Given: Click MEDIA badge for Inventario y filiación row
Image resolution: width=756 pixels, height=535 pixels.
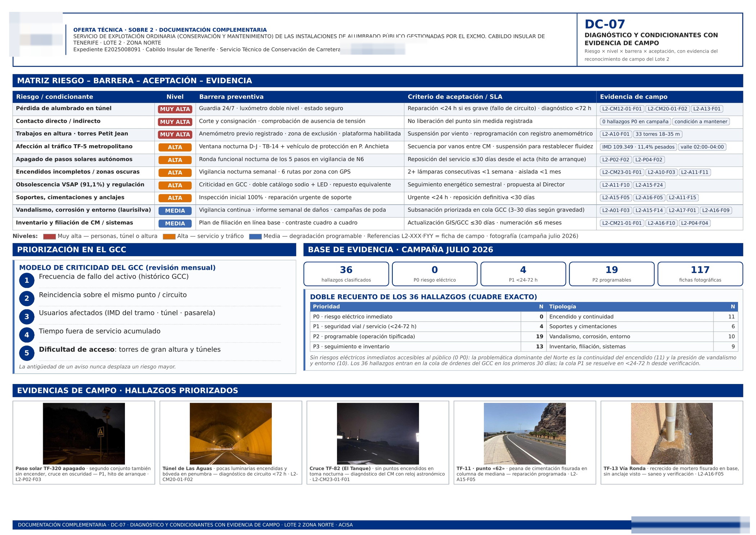Looking at the screenshot, I should [175, 223].
